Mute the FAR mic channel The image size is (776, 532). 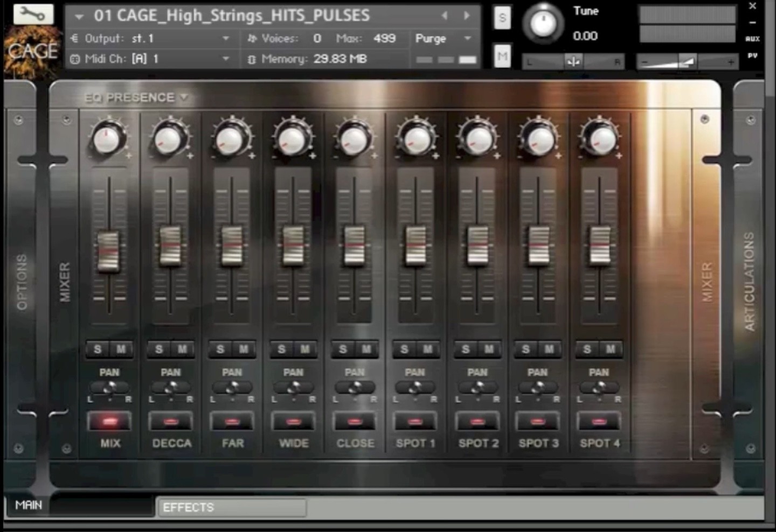click(244, 349)
